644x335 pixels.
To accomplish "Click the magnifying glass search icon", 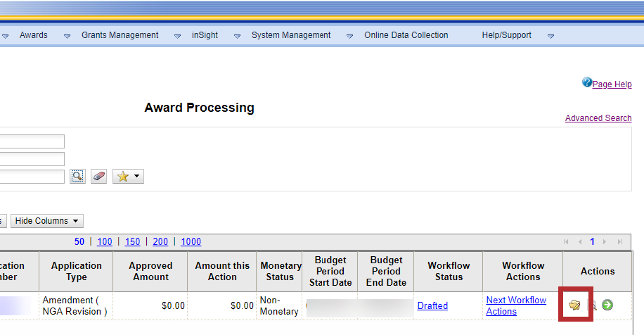I will click(x=77, y=177).
